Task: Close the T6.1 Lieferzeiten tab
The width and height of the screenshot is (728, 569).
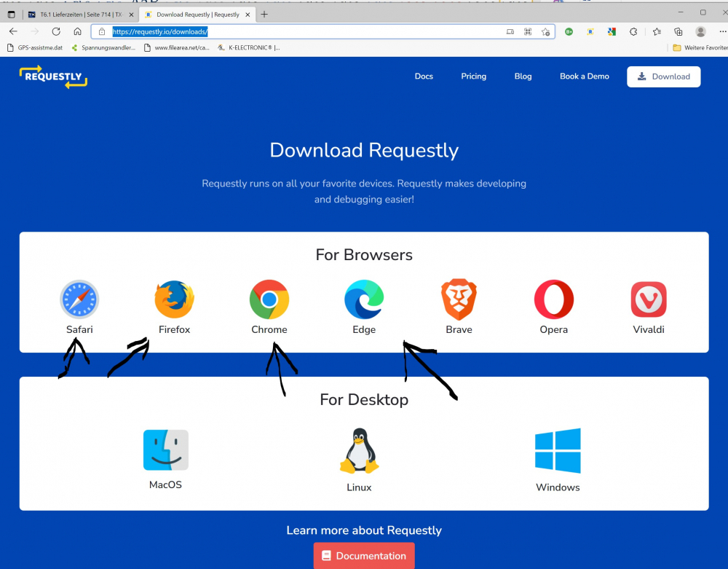Action: 131,15
